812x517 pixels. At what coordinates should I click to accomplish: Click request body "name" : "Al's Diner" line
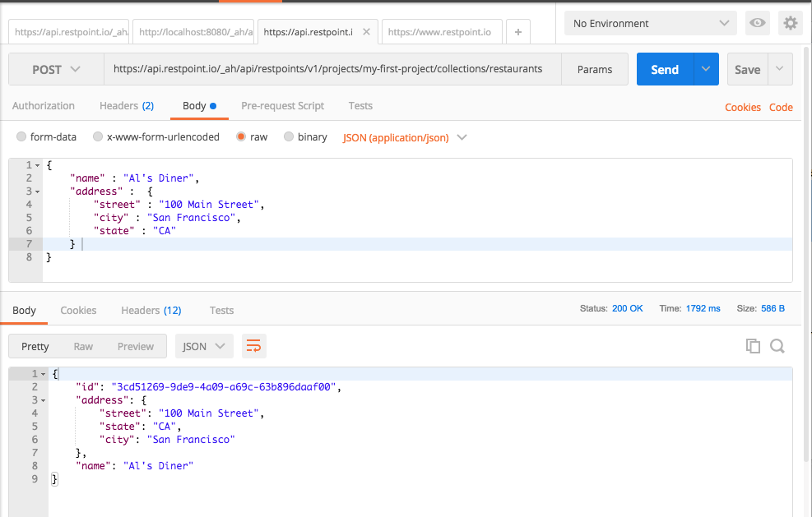(x=135, y=178)
